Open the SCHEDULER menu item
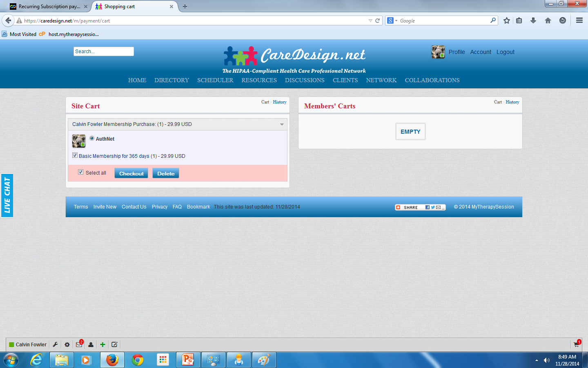 point(215,80)
